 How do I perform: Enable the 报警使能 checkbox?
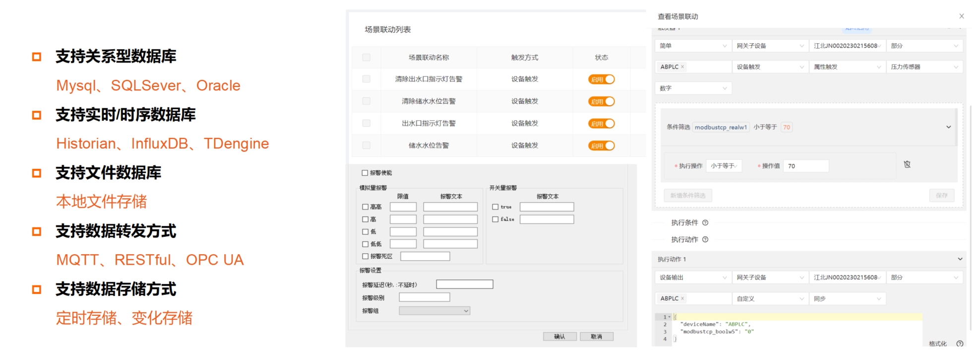pos(365,173)
